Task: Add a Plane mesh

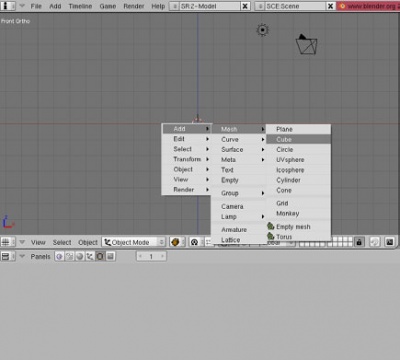Action: pyautogui.click(x=298, y=129)
